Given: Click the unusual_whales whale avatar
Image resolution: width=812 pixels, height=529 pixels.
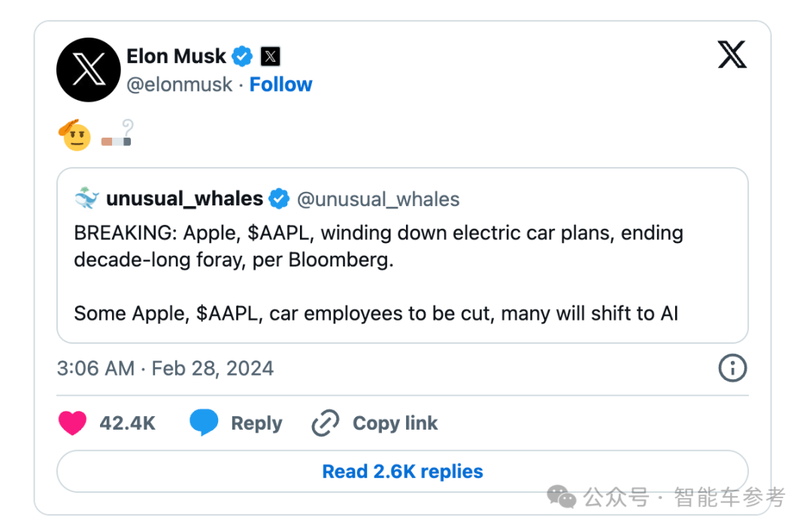Looking at the screenshot, I should (86, 199).
